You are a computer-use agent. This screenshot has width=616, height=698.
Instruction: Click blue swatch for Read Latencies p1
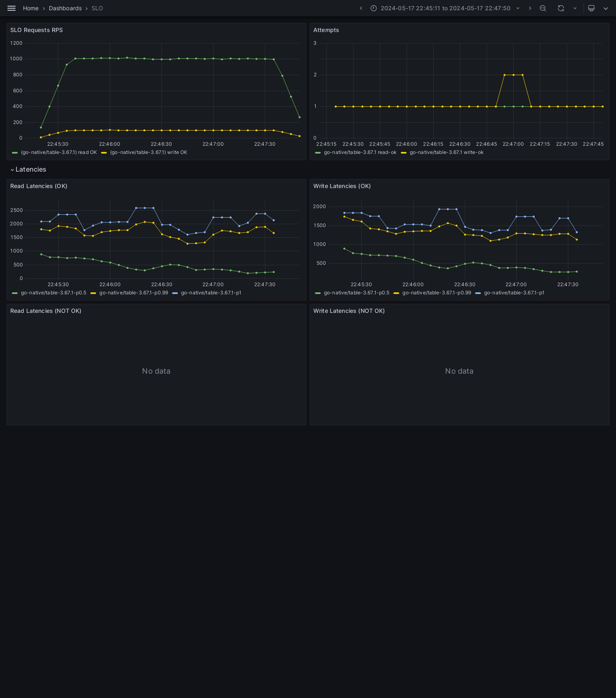[x=175, y=293]
